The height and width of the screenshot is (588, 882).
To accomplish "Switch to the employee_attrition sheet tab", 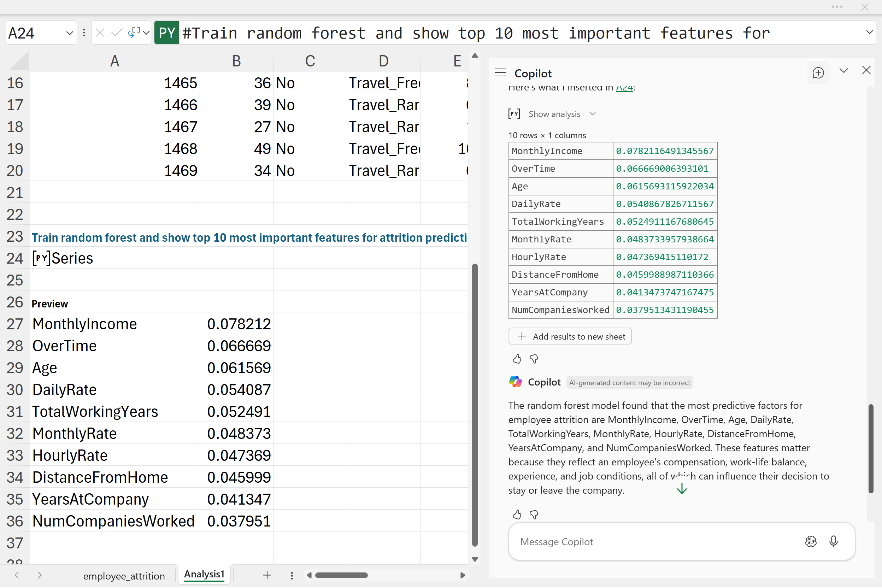I will (x=124, y=576).
